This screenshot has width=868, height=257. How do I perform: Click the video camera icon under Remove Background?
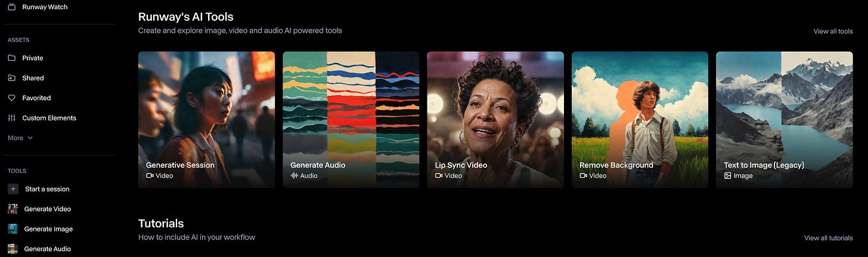[x=583, y=176]
